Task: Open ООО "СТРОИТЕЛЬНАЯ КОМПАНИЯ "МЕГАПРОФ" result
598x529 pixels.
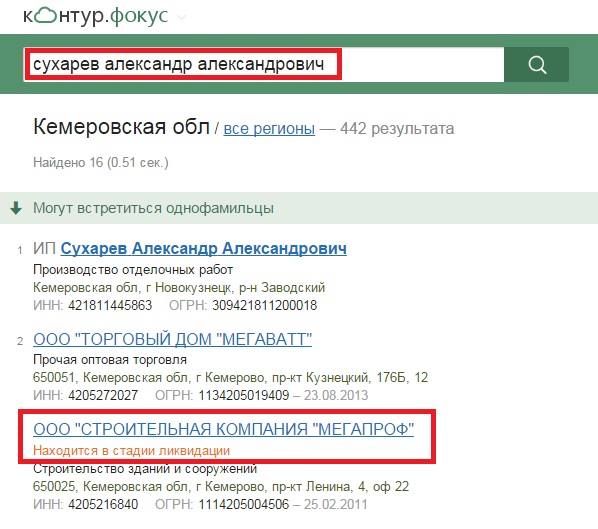Action: pyautogui.click(x=223, y=429)
